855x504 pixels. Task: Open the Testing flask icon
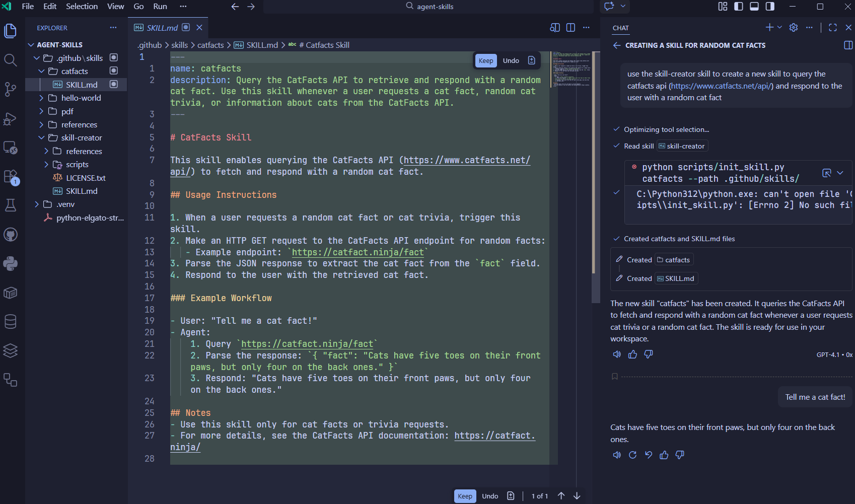coord(10,205)
